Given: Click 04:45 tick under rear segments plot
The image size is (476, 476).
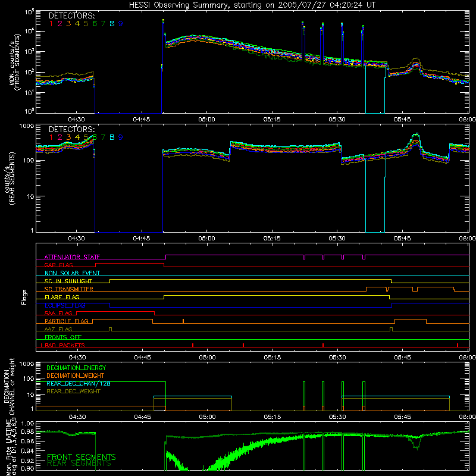Looking at the screenshot, I should coord(142,239).
